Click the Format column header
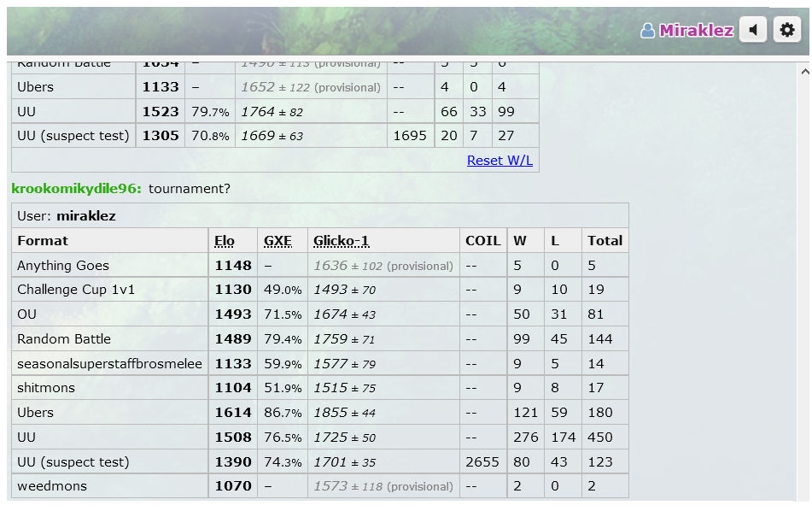This screenshot has width=812, height=511. [x=43, y=241]
